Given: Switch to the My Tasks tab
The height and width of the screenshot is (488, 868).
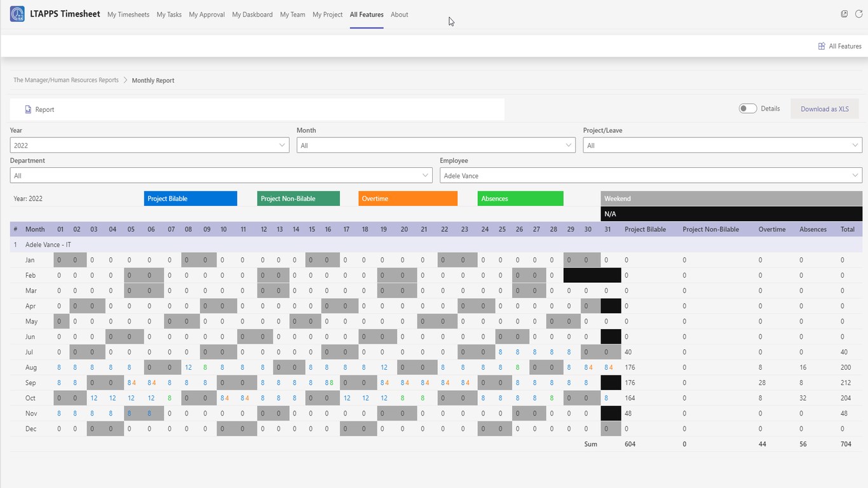Looking at the screenshot, I should pos(169,15).
